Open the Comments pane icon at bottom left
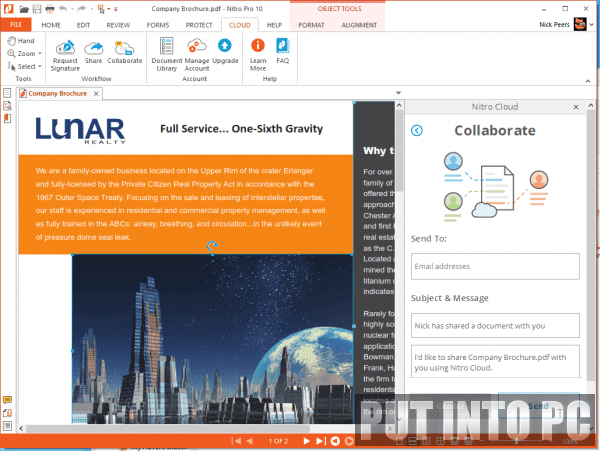Viewport: 600px width, 451px height. click(7, 400)
